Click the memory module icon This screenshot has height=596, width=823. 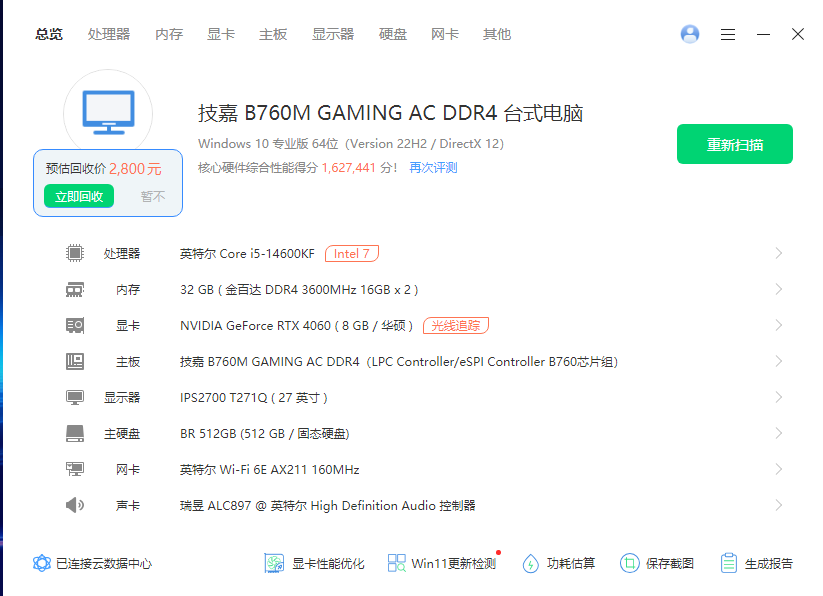[x=75, y=290]
